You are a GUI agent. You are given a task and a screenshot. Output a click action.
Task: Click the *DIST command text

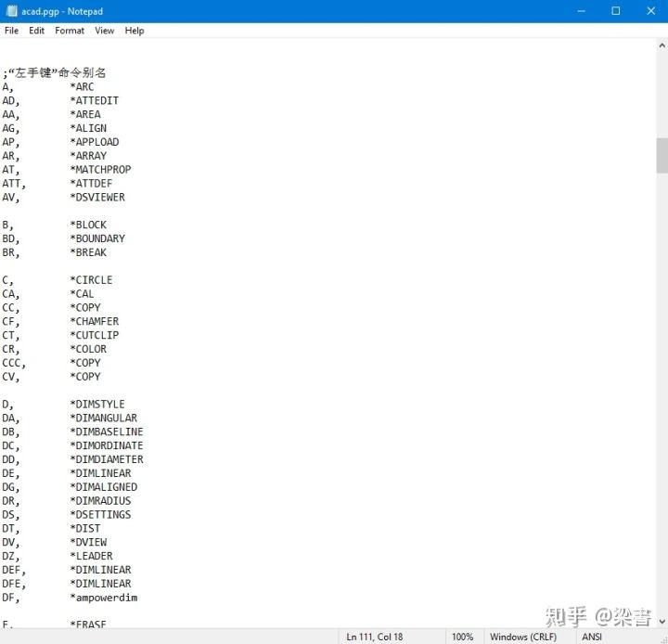click(85, 529)
